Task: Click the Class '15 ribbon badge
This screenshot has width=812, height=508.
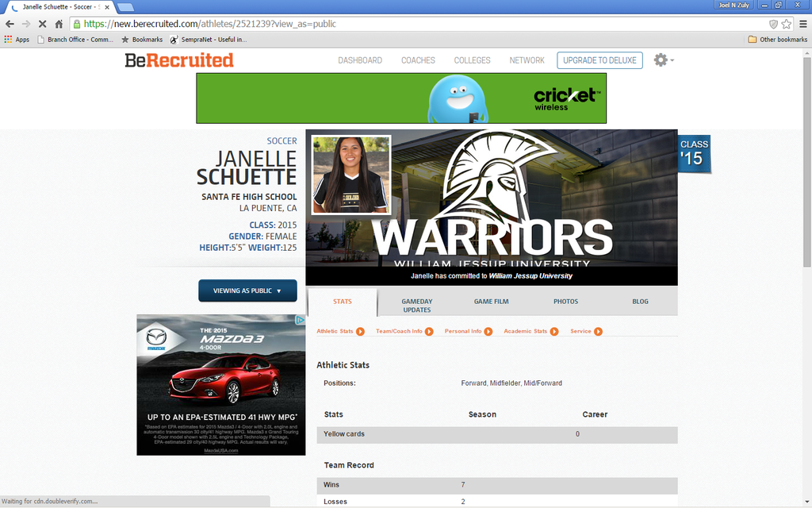Action: (x=694, y=153)
